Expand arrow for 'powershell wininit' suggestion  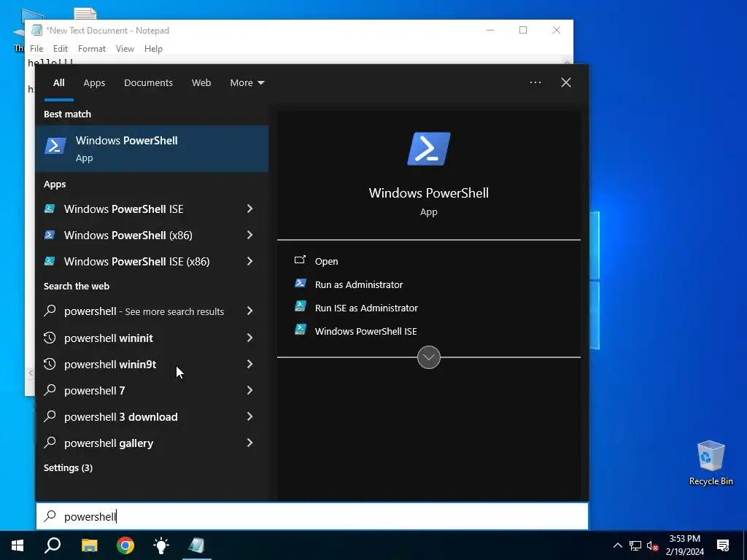pos(249,338)
